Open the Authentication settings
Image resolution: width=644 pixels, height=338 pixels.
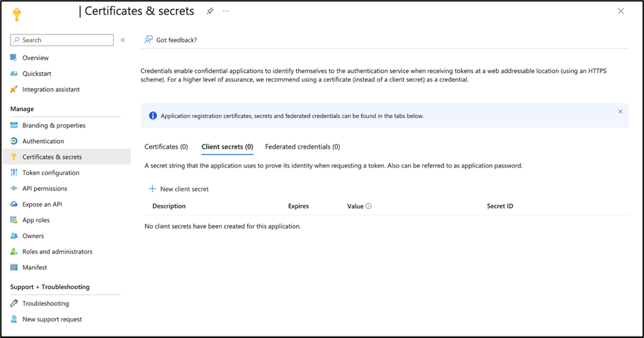[x=43, y=141]
